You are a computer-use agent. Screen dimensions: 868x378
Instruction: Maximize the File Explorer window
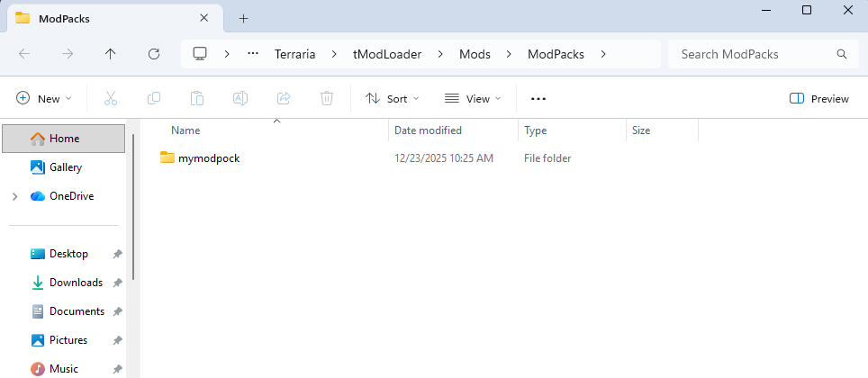click(807, 10)
